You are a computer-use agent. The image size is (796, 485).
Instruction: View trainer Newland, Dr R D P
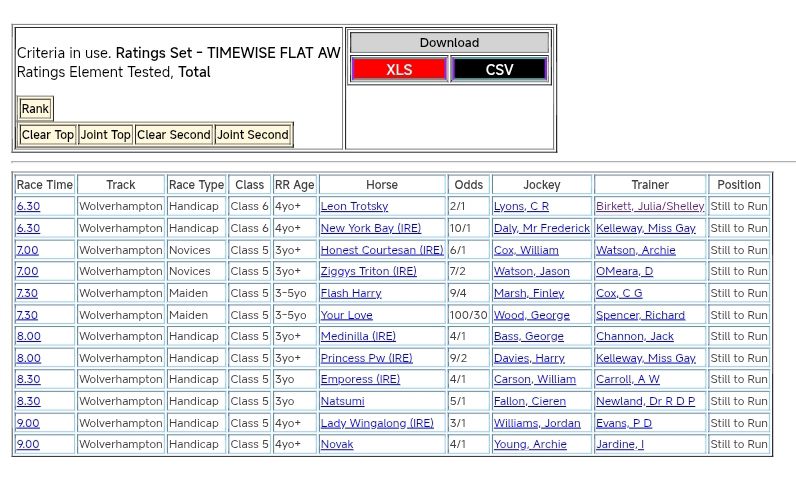[645, 401]
